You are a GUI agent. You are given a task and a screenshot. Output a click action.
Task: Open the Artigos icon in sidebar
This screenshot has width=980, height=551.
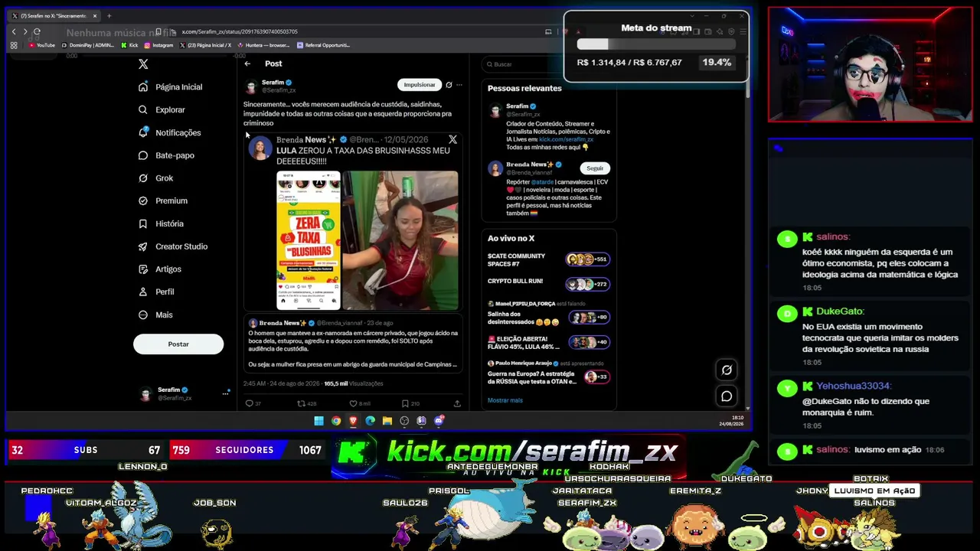143,269
